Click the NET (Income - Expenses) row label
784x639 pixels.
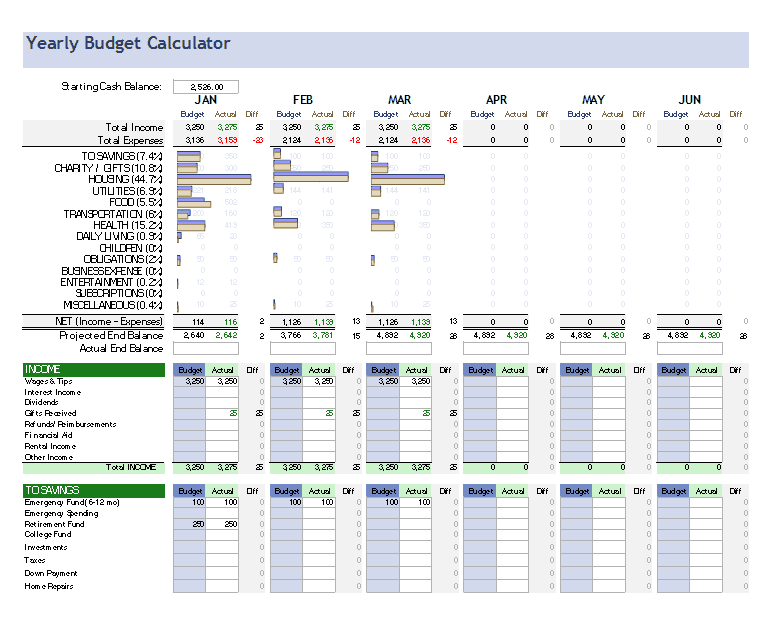(x=108, y=321)
